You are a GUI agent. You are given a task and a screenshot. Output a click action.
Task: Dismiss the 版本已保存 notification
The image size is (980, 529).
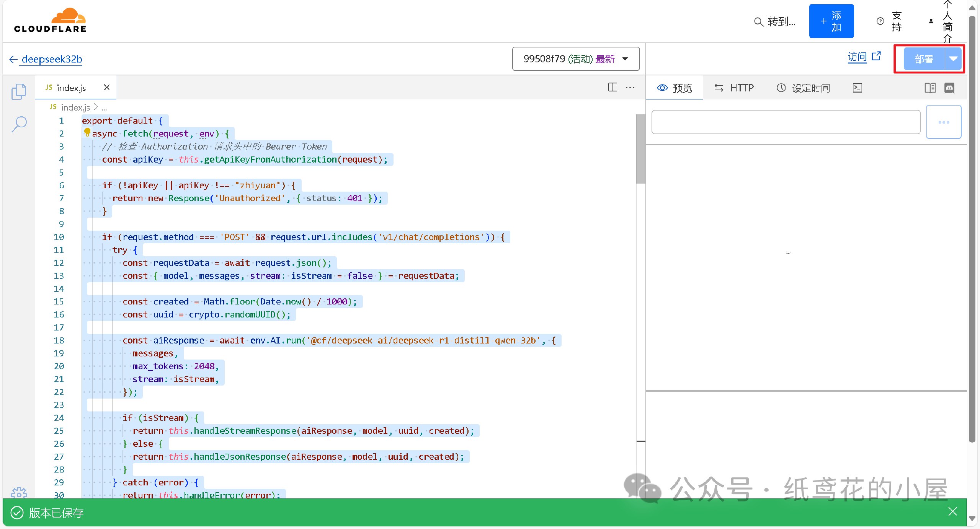953,511
